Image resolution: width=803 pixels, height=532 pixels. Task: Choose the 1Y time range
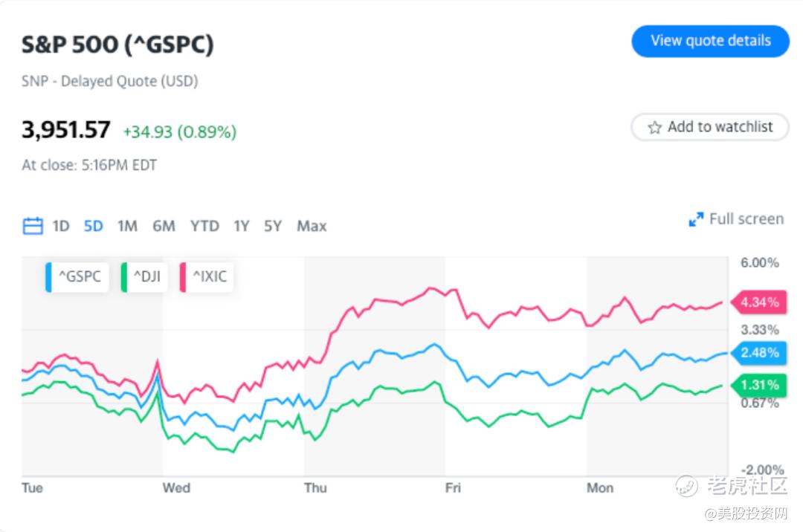click(241, 226)
